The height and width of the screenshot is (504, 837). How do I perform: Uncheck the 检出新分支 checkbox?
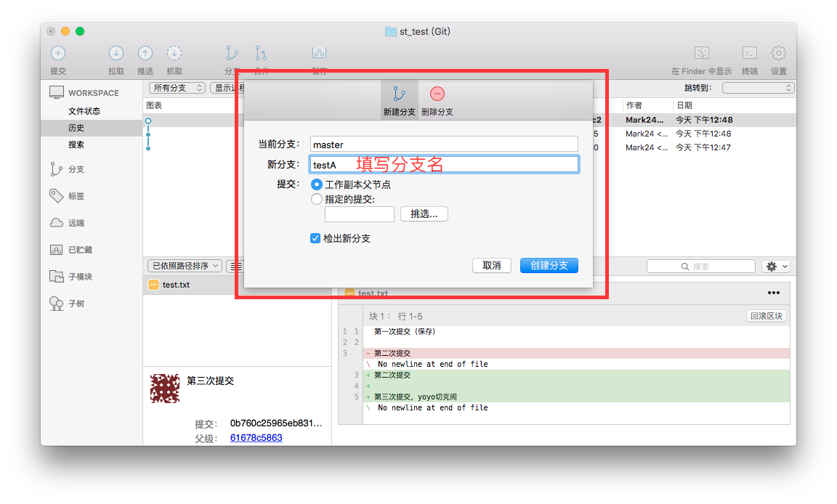click(315, 238)
